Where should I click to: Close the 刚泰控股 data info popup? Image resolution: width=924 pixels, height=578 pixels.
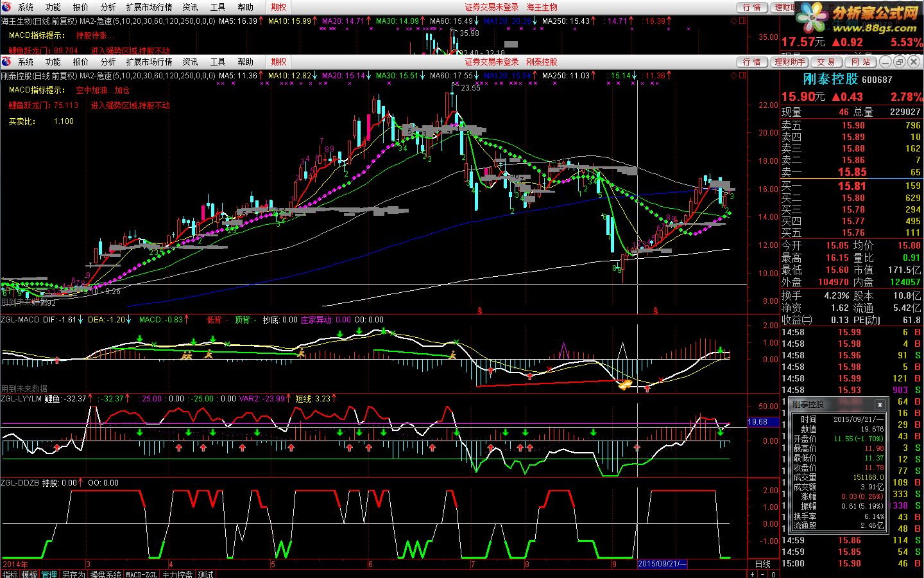[x=880, y=405]
